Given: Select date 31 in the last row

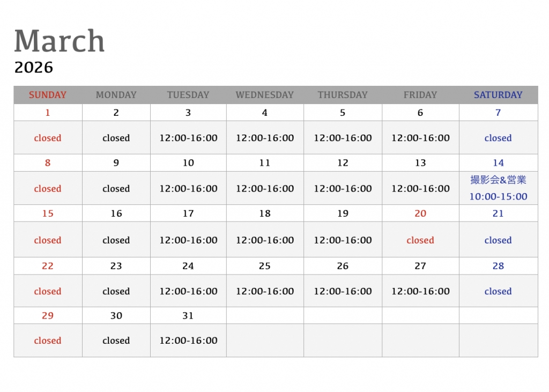Looking at the screenshot, I should pyautogui.click(x=188, y=316).
